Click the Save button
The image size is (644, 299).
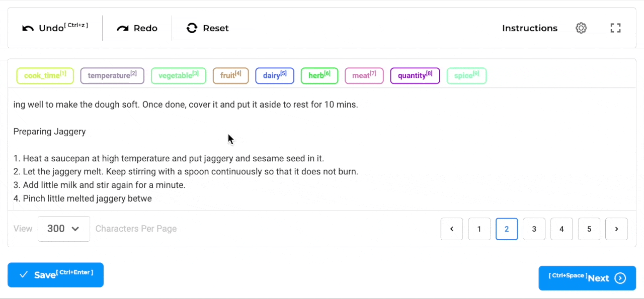pyautogui.click(x=55, y=275)
